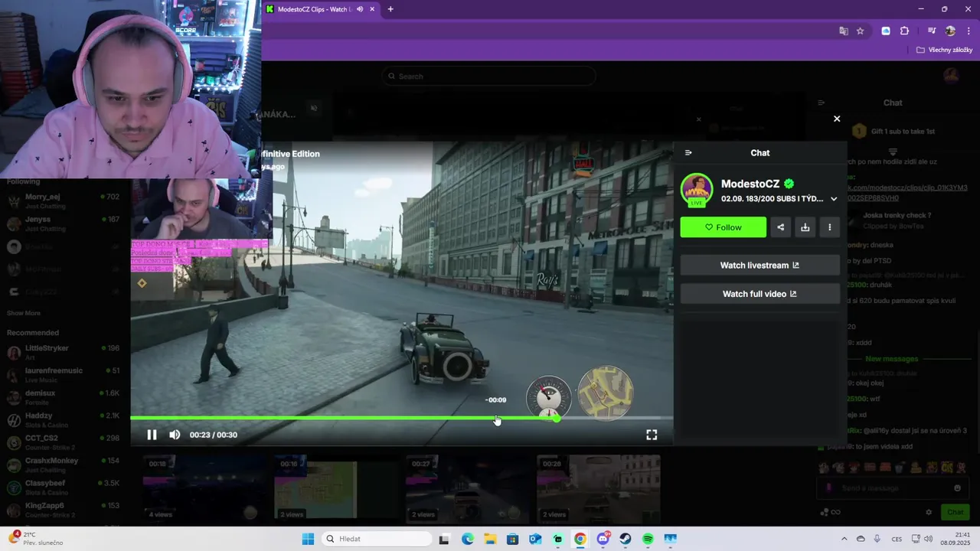Open recommended channel Classybeef
This screenshot has height=551, width=980.
63,487
